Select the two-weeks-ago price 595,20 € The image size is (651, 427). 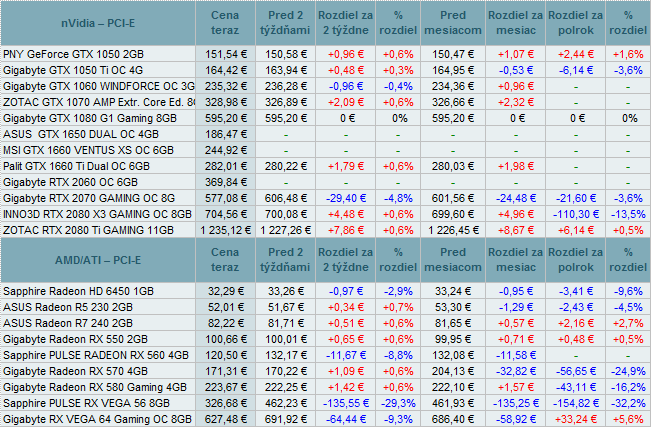(286, 118)
